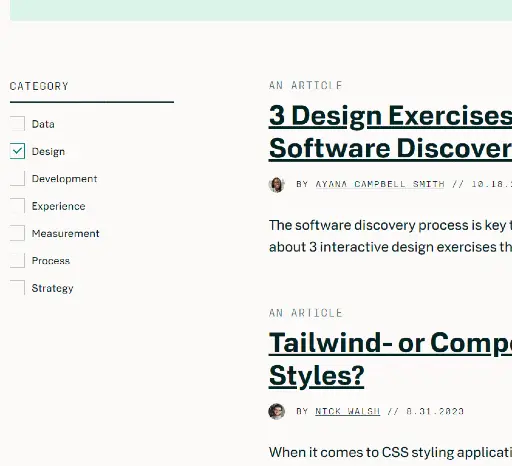Click the CSS styling excerpt text
The height and width of the screenshot is (466, 512).
point(390,452)
